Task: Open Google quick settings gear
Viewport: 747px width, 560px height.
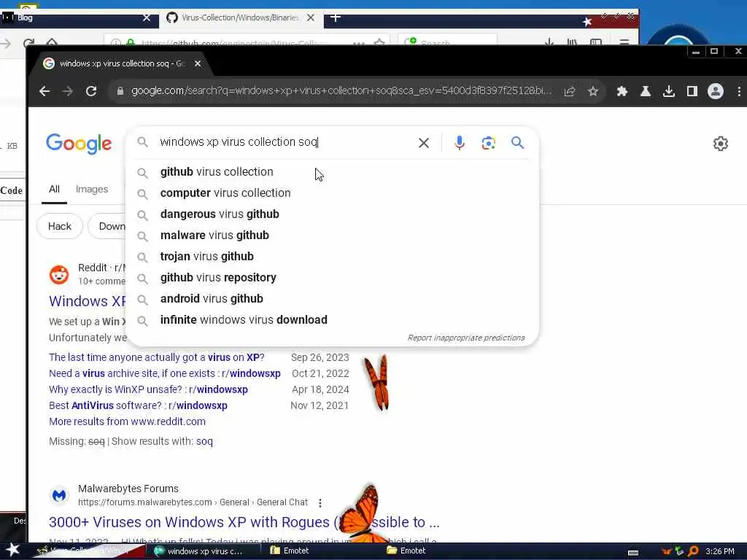Action: 720,144
